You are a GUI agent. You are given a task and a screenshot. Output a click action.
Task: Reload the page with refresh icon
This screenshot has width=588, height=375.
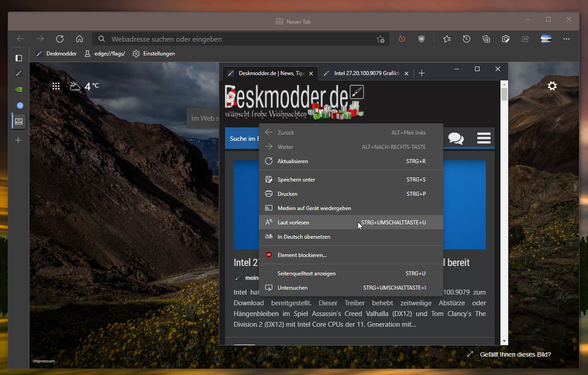(x=60, y=39)
